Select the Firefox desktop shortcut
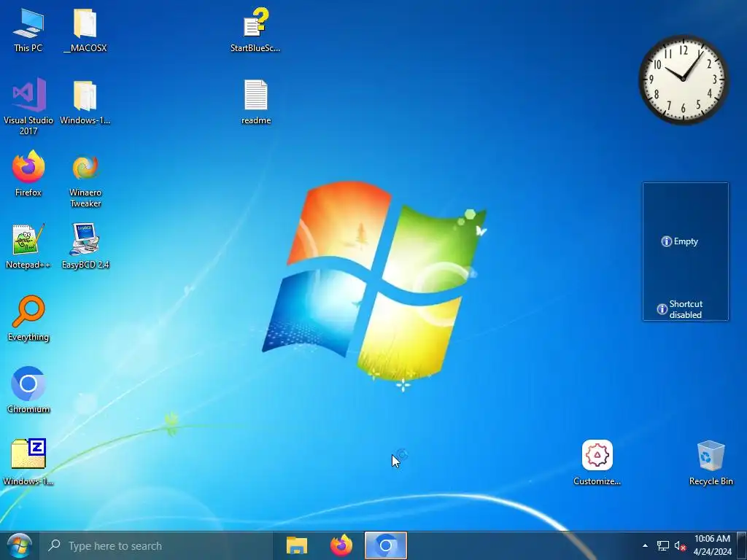 28,174
